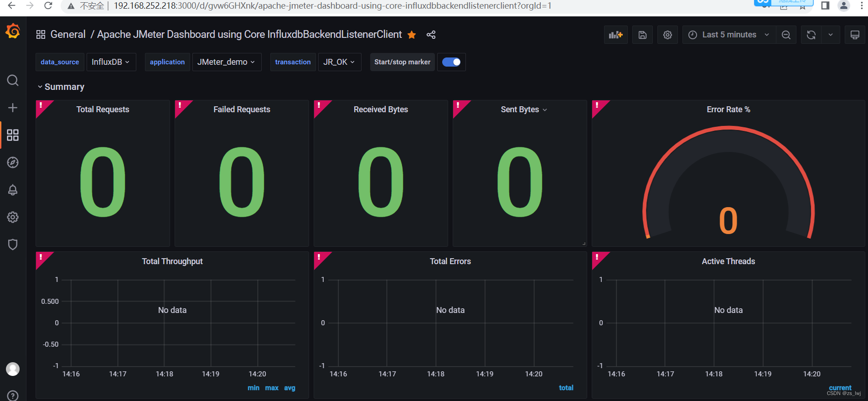The width and height of the screenshot is (868, 401).
Task: Open the Total Errors panel title menu
Action: pyautogui.click(x=450, y=261)
